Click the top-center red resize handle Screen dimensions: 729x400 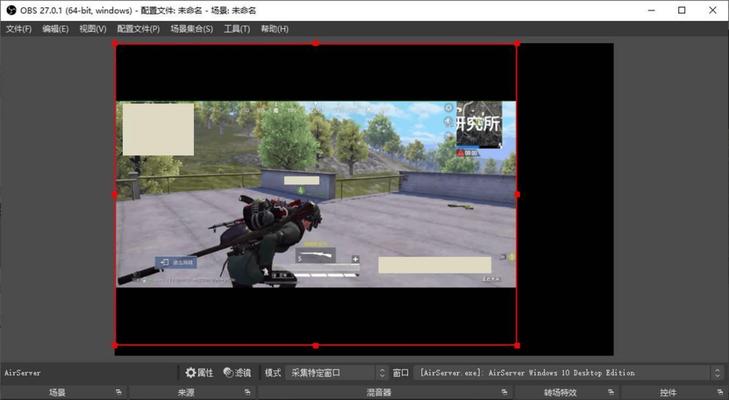click(x=316, y=43)
